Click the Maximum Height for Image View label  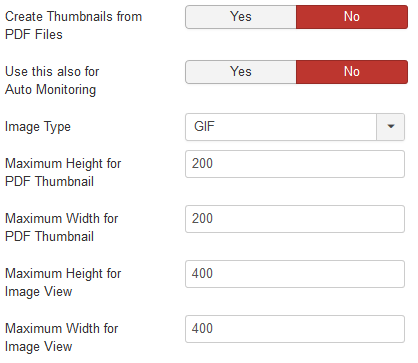click(x=63, y=282)
